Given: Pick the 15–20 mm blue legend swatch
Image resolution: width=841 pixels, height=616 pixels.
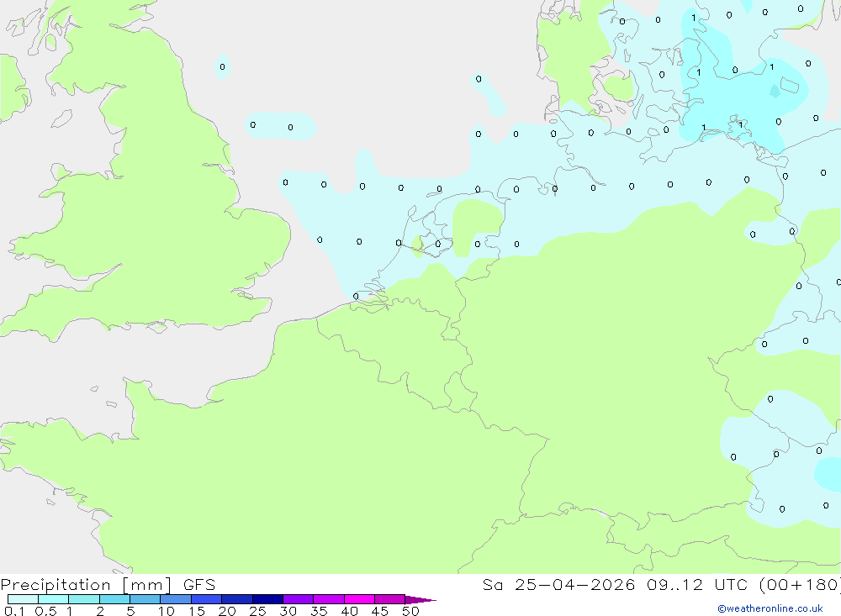Looking at the screenshot, I should click(x=207, y=599).
